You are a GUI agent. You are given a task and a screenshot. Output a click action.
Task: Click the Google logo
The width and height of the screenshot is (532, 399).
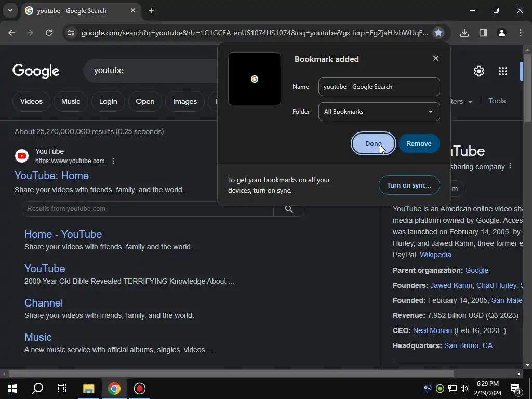point(36,71)
